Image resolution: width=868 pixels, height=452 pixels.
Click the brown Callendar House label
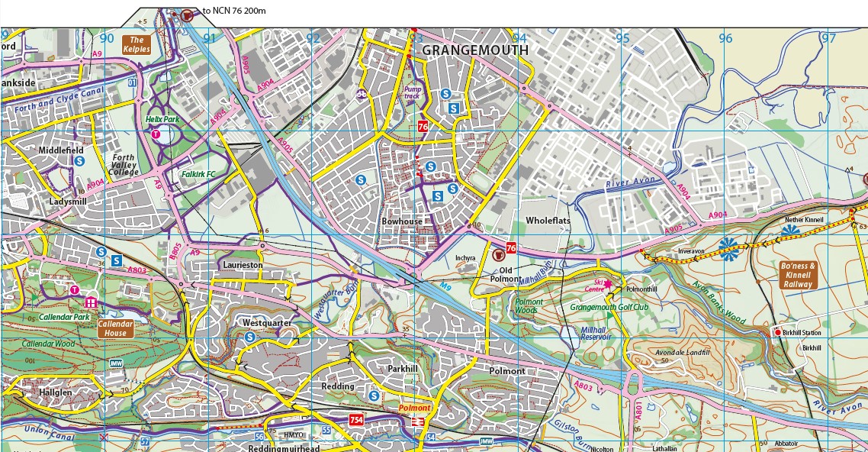[x=116, y=328]
